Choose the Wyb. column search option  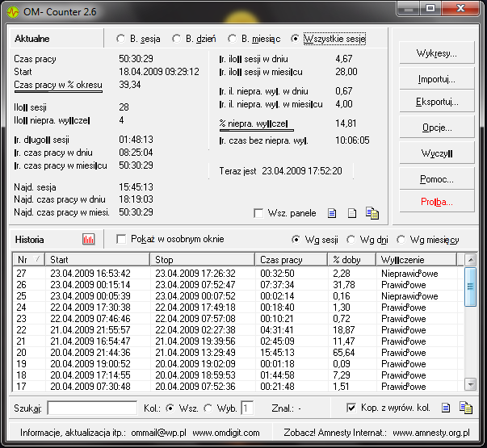click(208, 408)
